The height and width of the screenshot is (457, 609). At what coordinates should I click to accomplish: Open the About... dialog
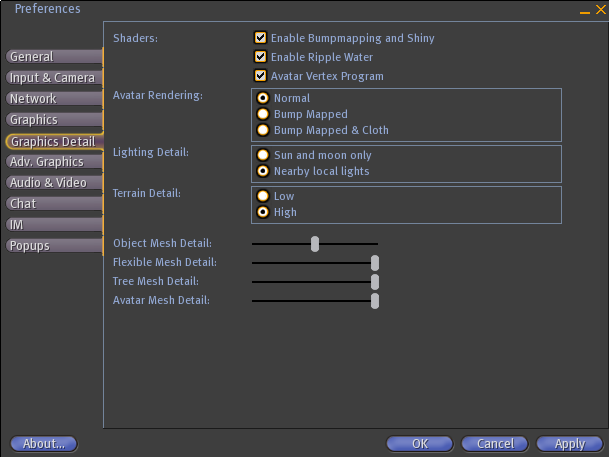(43, 443)
